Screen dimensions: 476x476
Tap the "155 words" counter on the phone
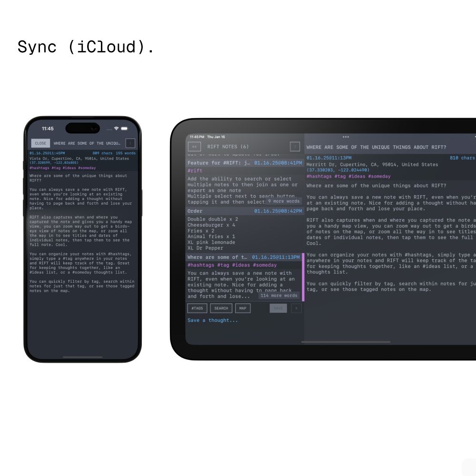[x=126, y=153]
